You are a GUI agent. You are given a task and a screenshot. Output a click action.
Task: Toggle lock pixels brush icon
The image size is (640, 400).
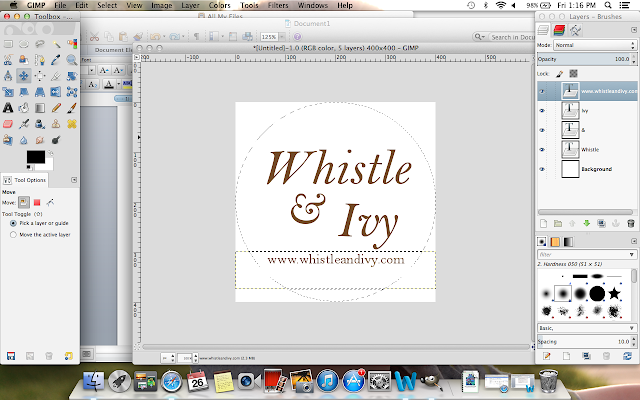[559, 73]
